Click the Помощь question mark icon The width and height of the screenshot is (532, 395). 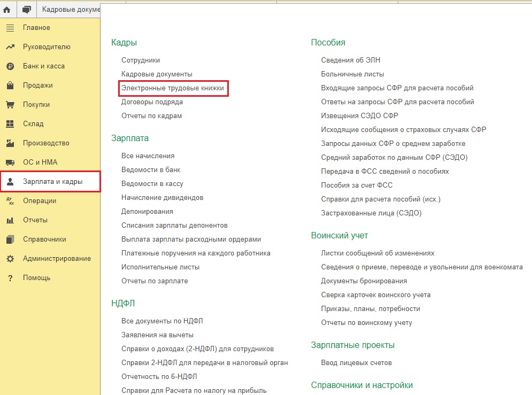coord(10,278)
